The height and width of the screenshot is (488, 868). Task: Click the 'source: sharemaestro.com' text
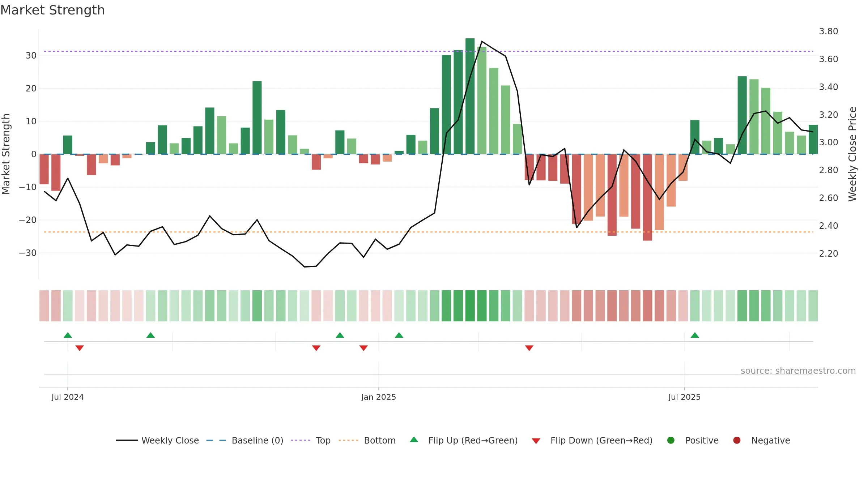tap(798, 371)
